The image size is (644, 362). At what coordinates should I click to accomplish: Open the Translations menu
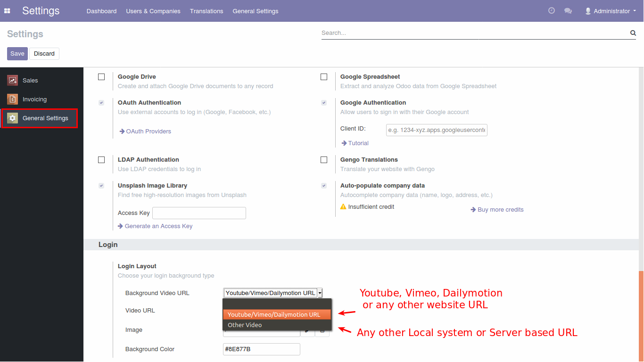click(206, 11)
